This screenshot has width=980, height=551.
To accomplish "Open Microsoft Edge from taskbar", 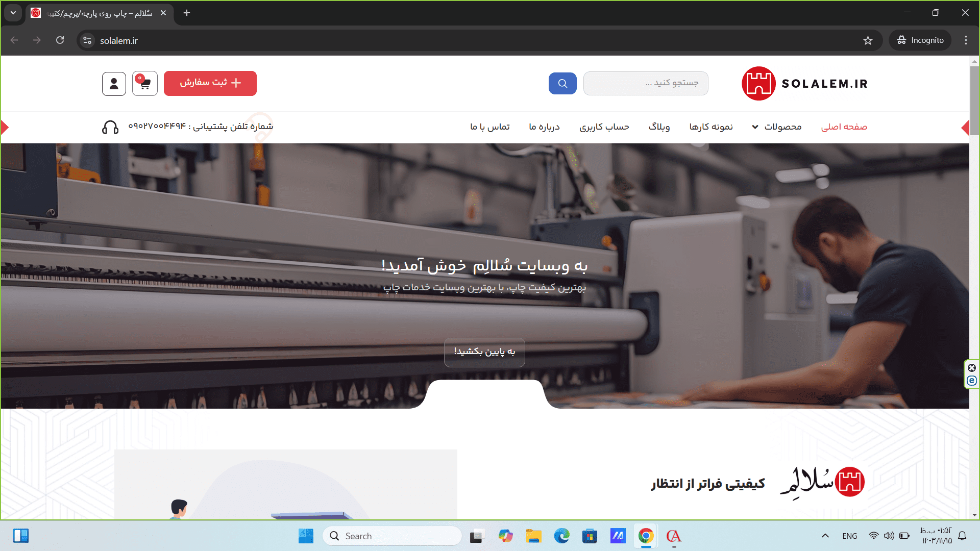I will [x=562, y=536].
